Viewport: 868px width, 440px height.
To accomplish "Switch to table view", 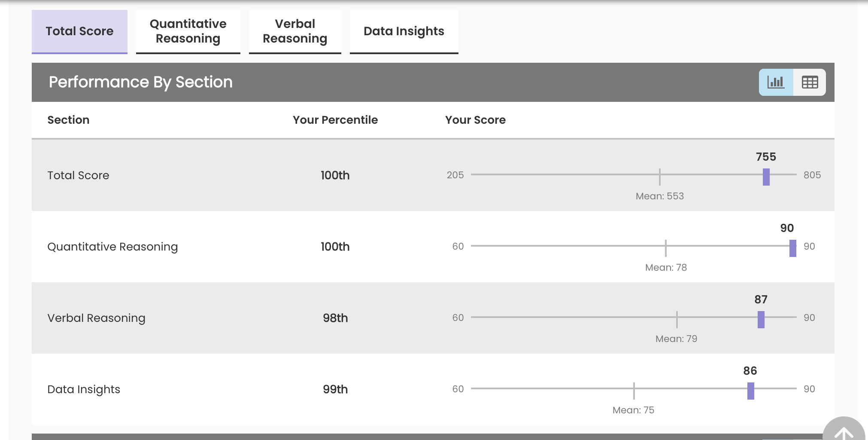I will 810,82.
